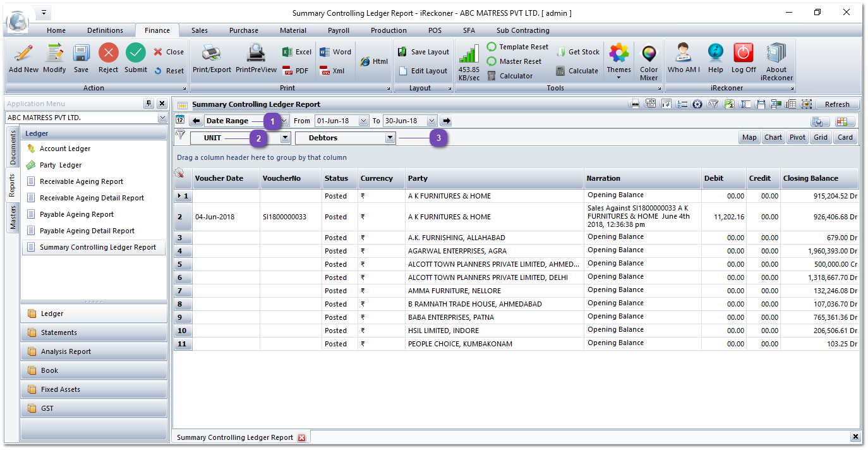The height and width of the screenshot is (450, 868).
Task: Switch the report to Grid view
Action: tap(820, 137)
